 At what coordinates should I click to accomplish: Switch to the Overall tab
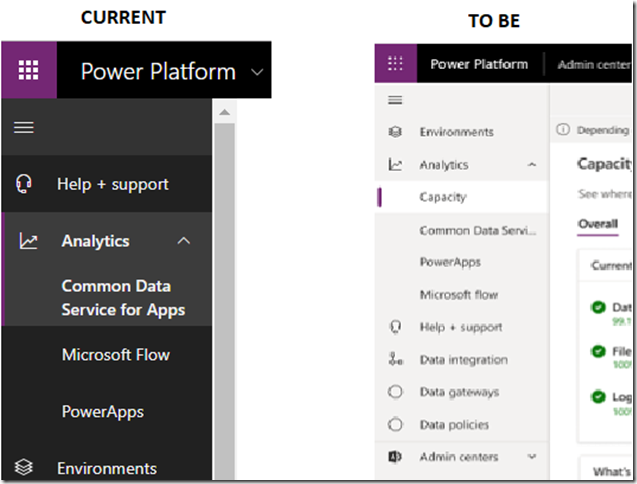(598, 224)
